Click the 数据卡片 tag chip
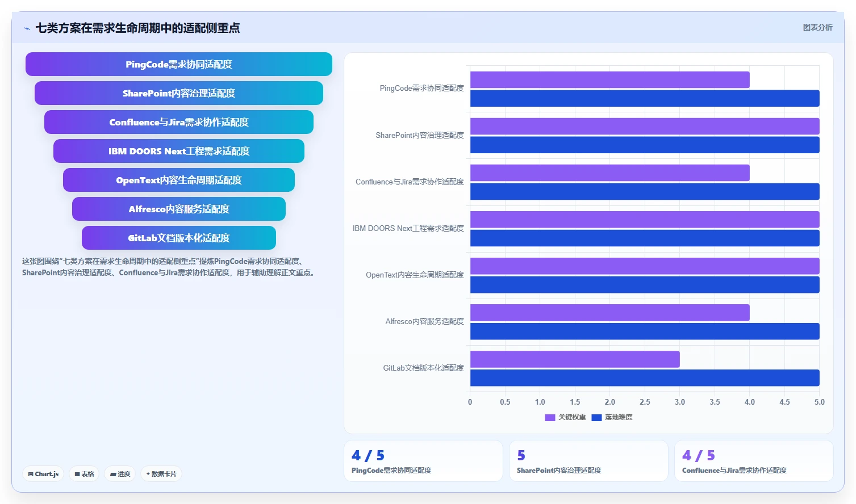This screenshot has width=856, height=504. 161,474
